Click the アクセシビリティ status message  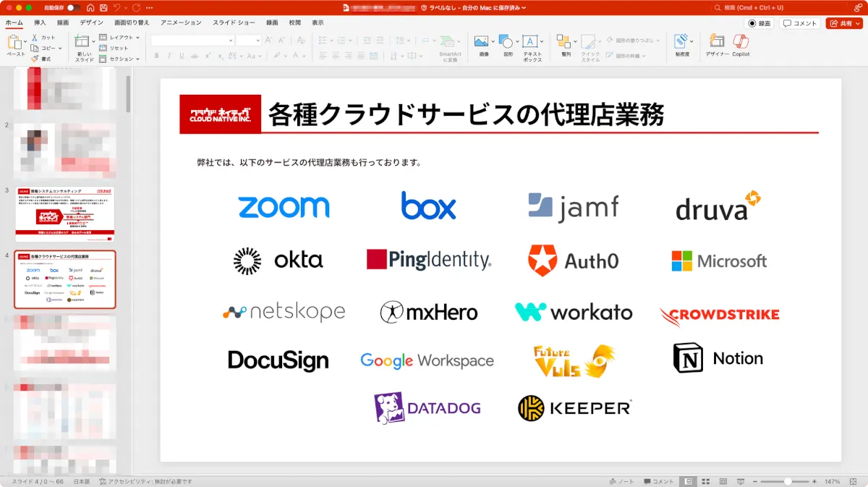coord(146,481)
